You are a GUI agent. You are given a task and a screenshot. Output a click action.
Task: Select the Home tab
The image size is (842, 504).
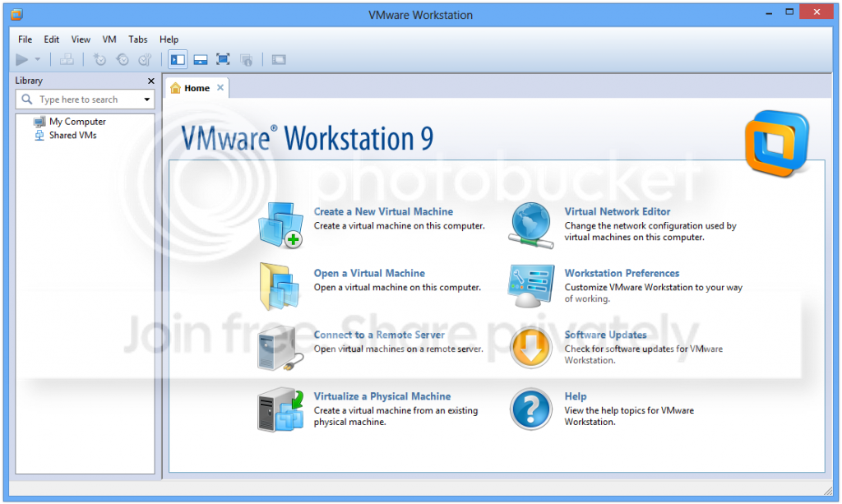coord(197,88)
